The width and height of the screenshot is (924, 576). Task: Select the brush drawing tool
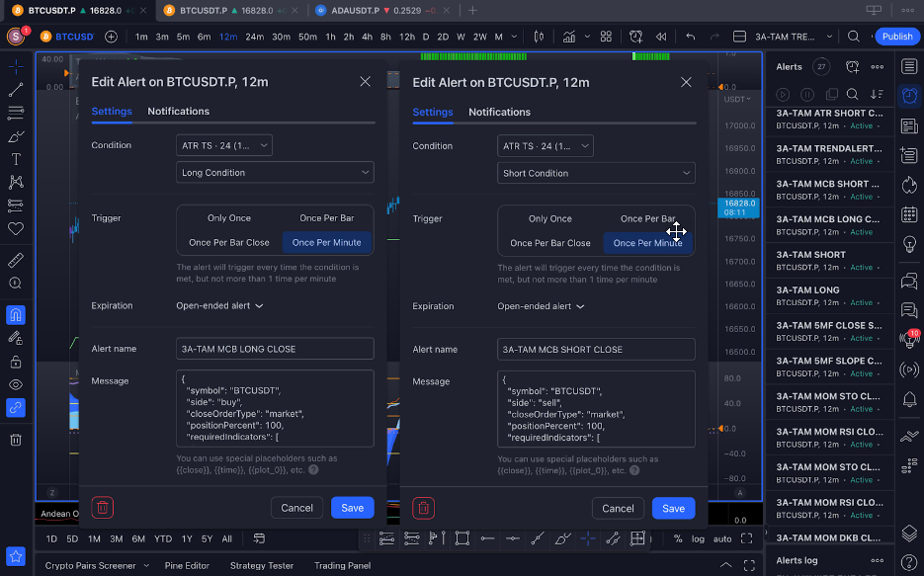16,136
